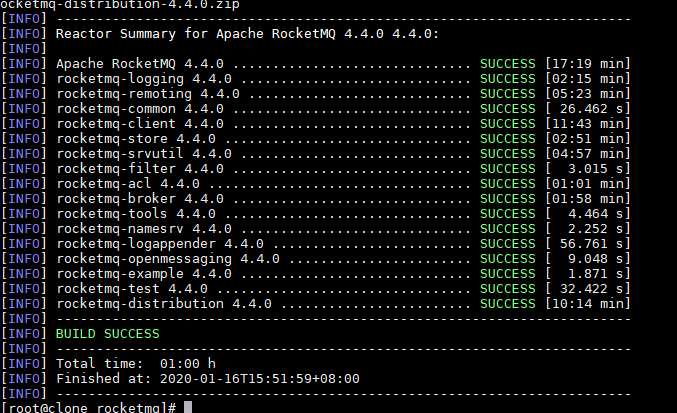Click SUCCESS status on the rocketmq-broker row
The width and height of the screenshot is (677, 413).
tap(508, 199)
